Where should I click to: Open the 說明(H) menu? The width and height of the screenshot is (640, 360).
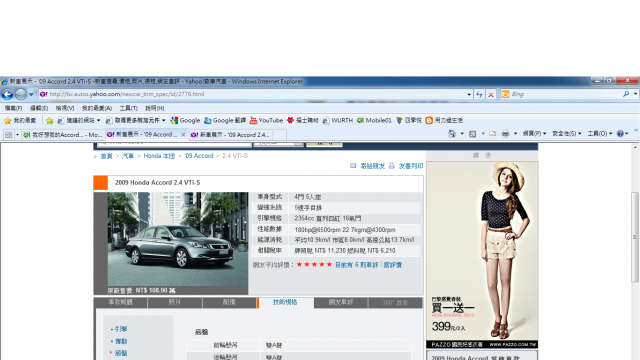tap(154, 108)
